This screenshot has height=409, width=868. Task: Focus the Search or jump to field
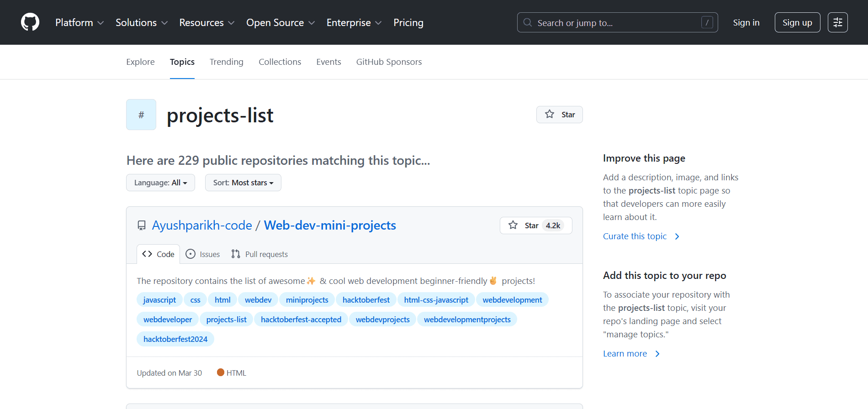click(x=618, y=22)
